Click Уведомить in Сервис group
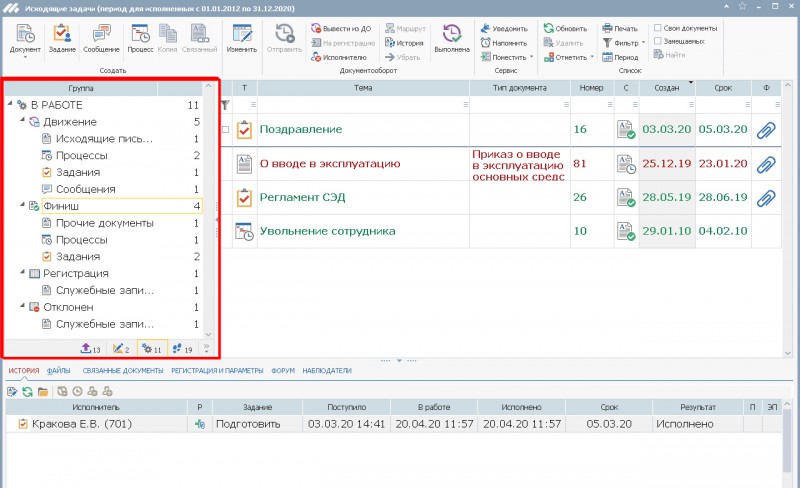 coord(504,29)
